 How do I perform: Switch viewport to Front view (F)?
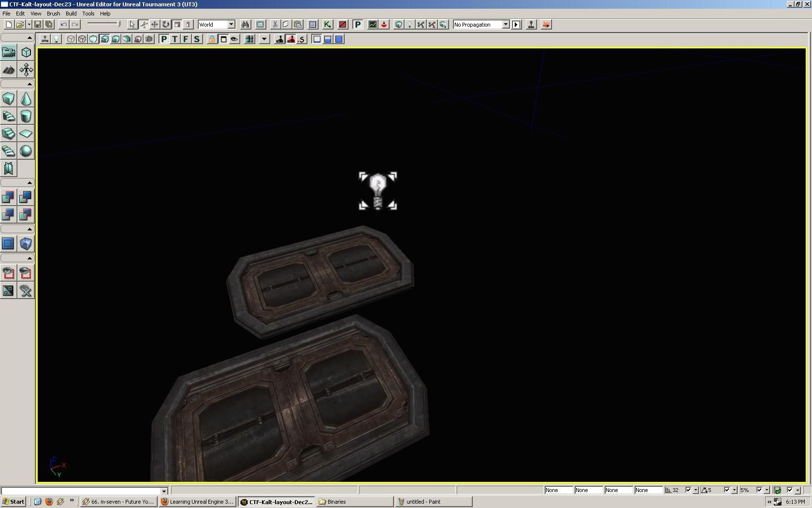186,39
